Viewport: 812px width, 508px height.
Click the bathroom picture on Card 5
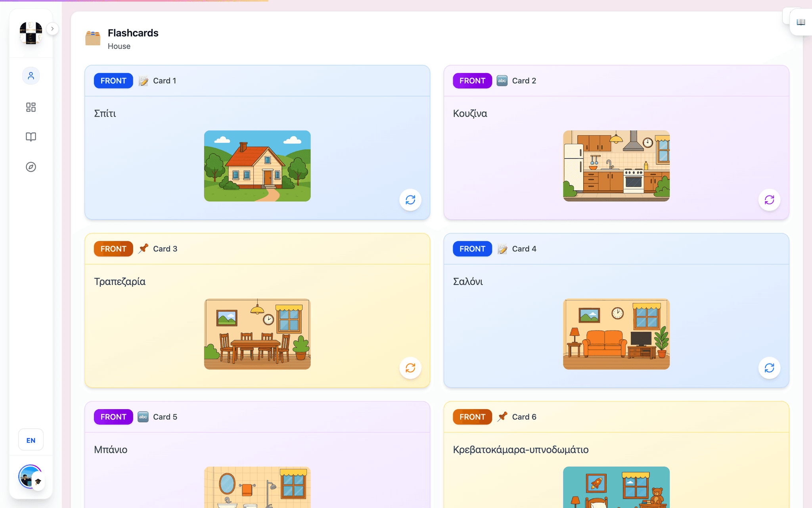tap(257, 487)
